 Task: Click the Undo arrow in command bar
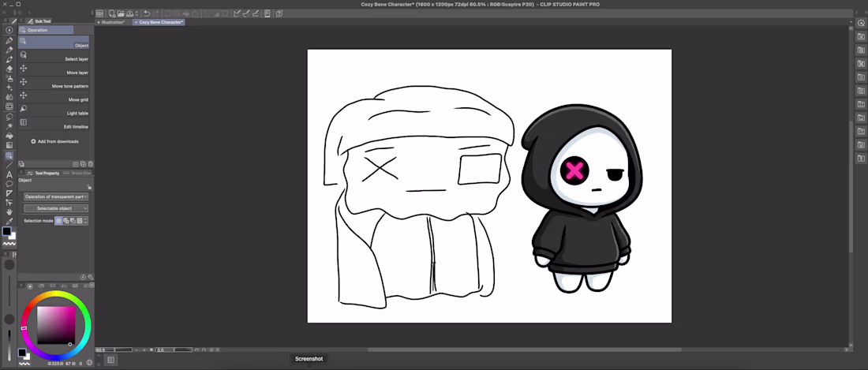click(x=147, y=13)
